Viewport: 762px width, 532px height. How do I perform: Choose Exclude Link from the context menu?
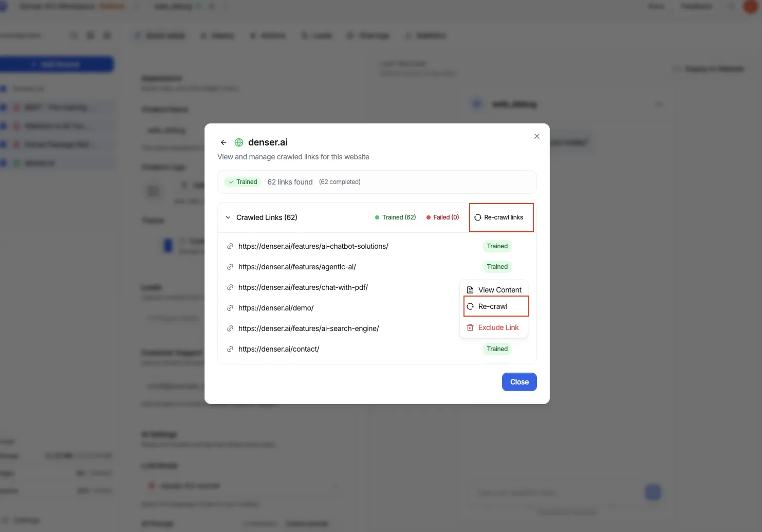[494, 327]
